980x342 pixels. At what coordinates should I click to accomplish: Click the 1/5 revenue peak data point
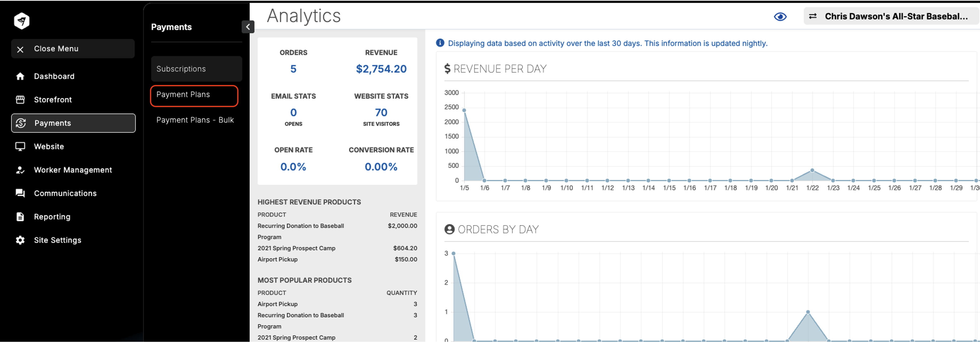pos(464,110)
